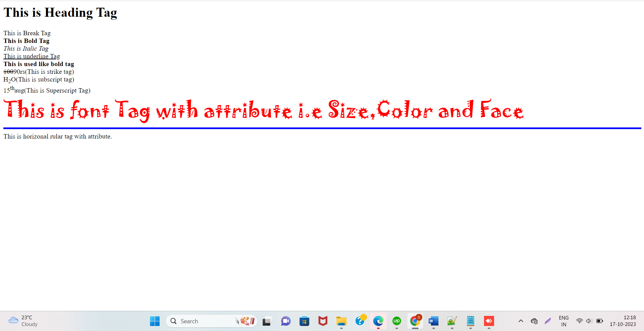
Task: Open OneDrive from the system tray
Action: [x=535, y=321]
